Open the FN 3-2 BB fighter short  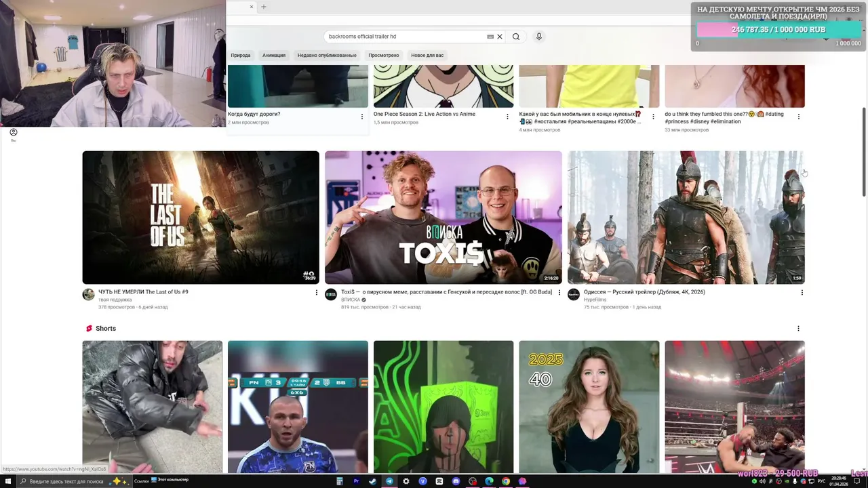[298, 407]
